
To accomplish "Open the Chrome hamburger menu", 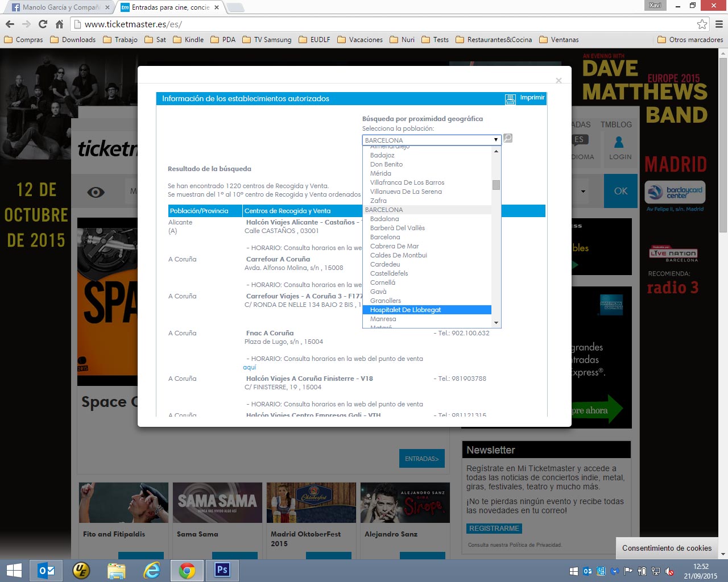I will [x=719, y=24].
